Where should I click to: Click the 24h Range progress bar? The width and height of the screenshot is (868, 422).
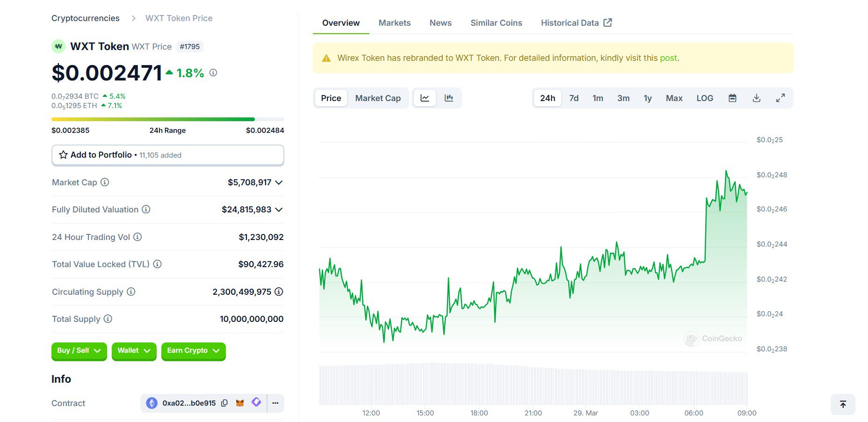click(x=168, y=119)
